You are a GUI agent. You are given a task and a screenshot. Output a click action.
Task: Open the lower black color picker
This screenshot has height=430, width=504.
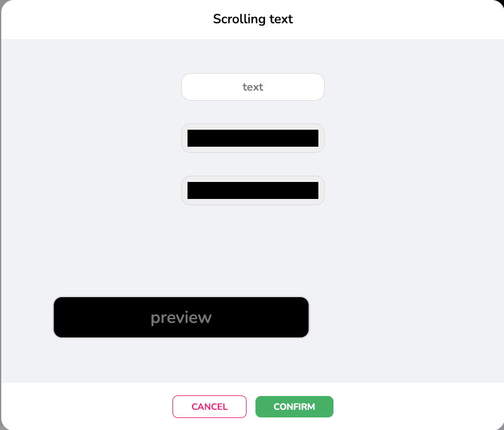tap(252, 190)
